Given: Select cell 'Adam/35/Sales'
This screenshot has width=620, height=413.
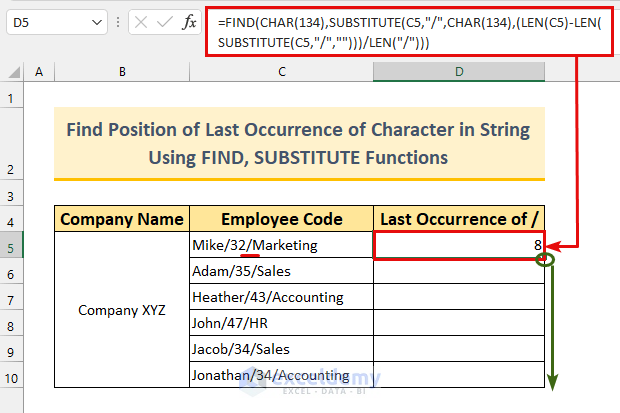Looking at the screenshot, I should [282, 271].
